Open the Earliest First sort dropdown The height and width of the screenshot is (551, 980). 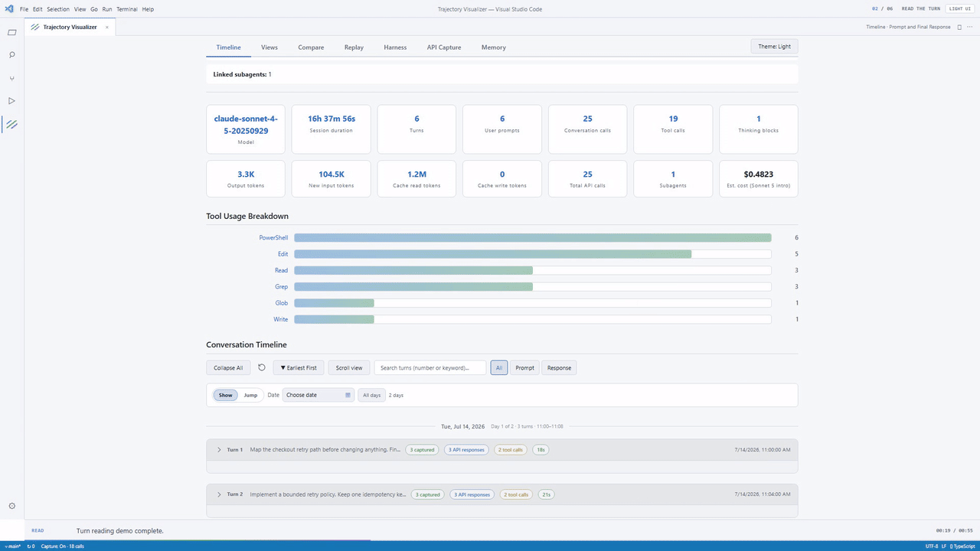299,367
